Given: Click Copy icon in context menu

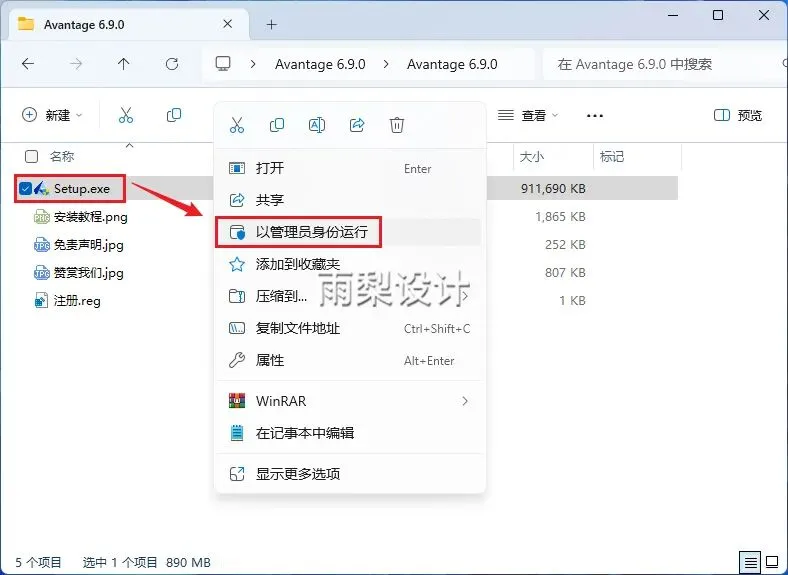Looking at the screenshot, I should tap(277, 125).
